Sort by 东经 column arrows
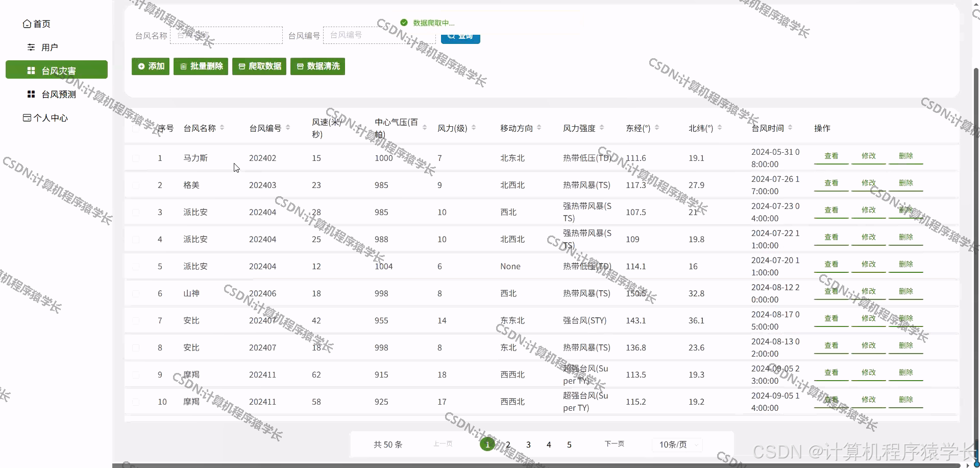The image size is (980, 468). point(657,128)
